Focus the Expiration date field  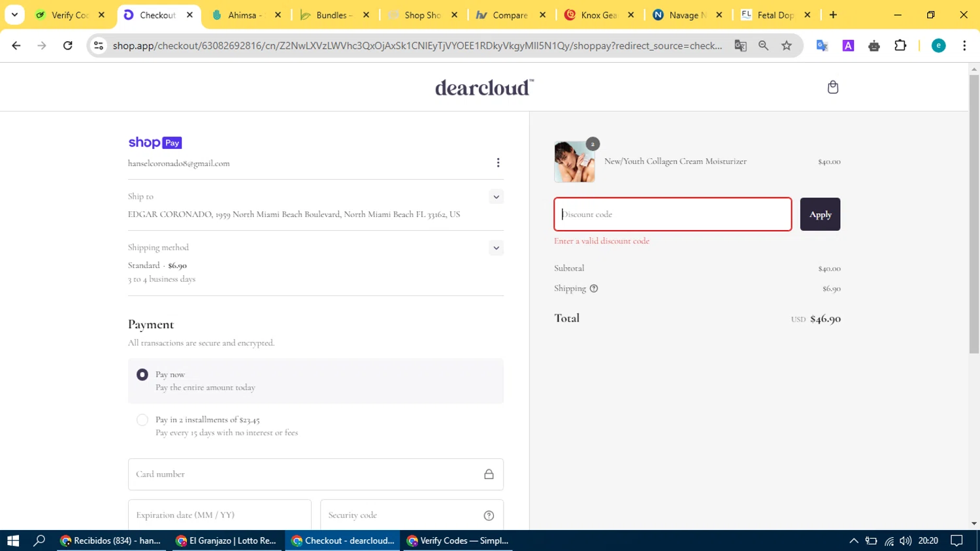[220, 515]
